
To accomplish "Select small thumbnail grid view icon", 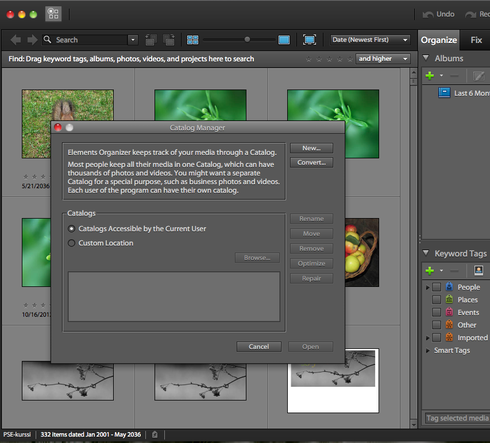I will [193, 40].
